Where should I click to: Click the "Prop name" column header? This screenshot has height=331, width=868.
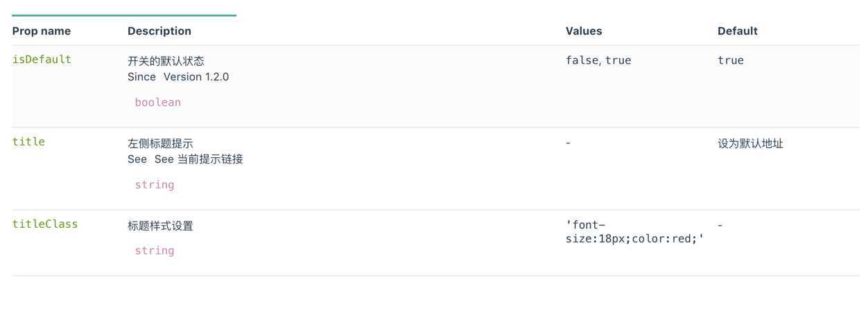pyautogui.click(x=42, y=31)
